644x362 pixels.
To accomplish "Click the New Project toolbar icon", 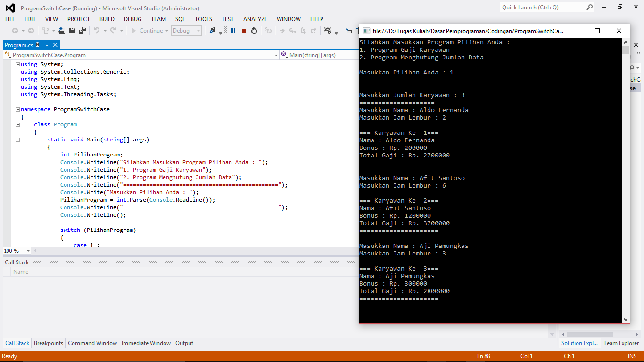I will click(x=45, y=31).
